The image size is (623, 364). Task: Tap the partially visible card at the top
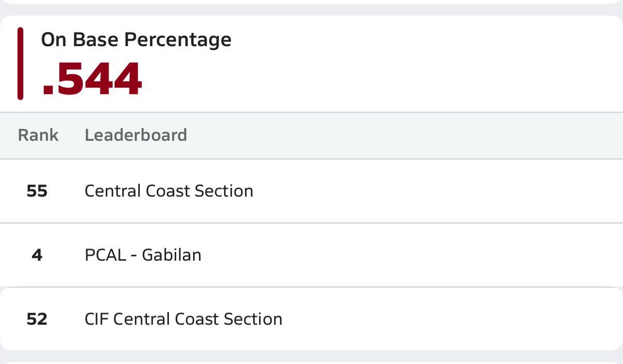point(311,2)
